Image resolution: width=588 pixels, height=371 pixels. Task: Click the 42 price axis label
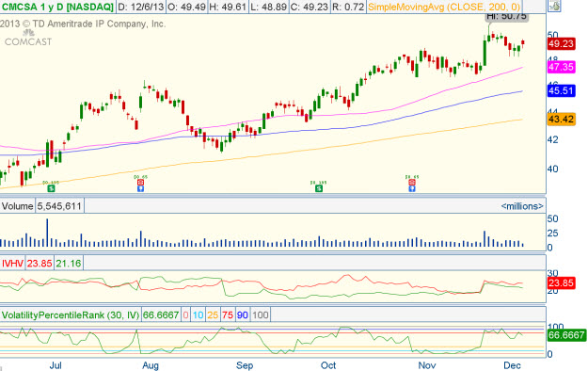coord(553,139)
